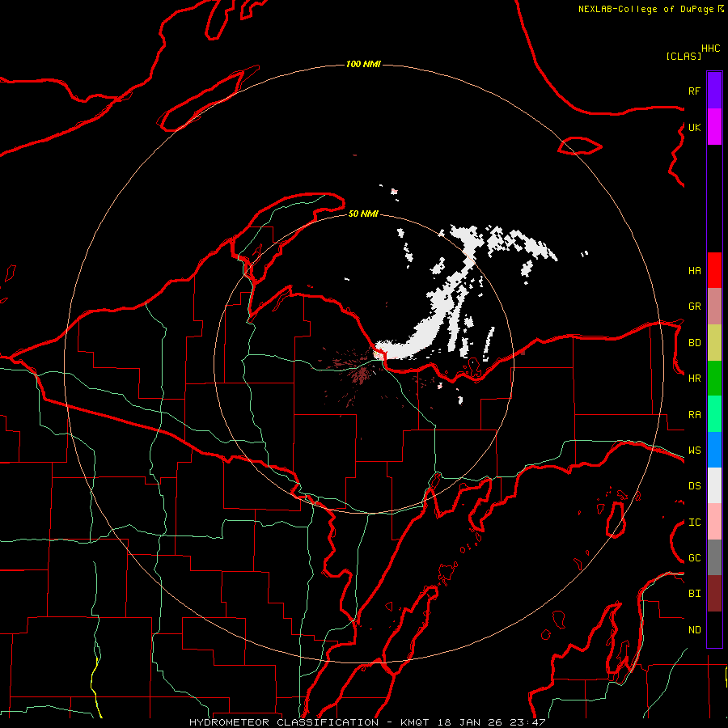
Task: Select the GC gray legend swatch
Action: (x=714, y=557)
